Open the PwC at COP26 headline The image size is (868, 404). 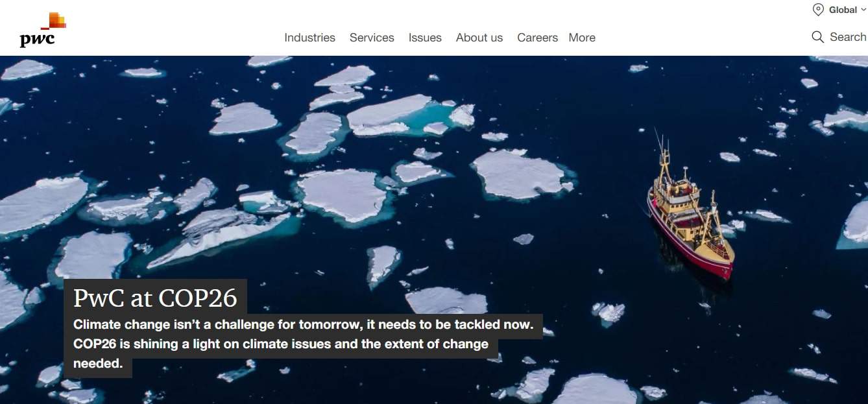[x=155, y=298]
